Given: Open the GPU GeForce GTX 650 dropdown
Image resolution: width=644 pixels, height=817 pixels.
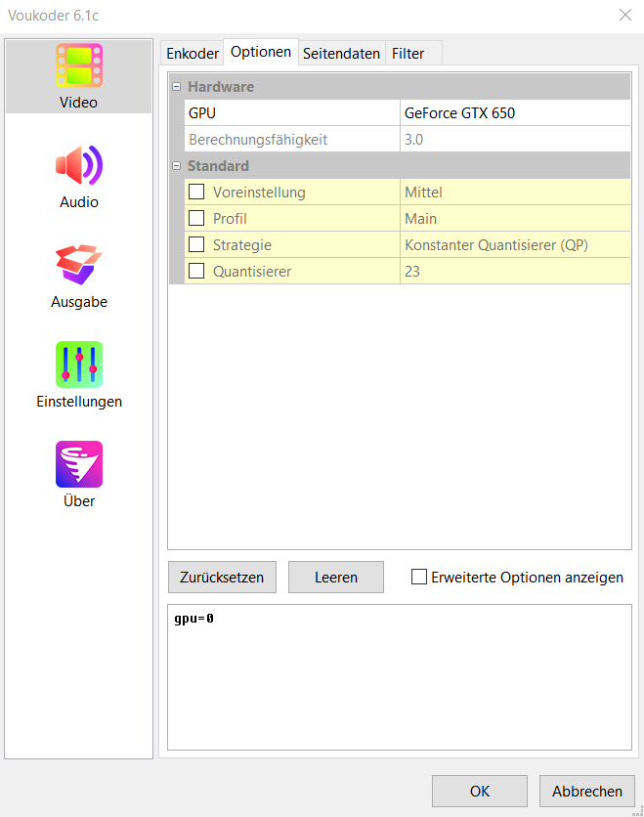Looking at the screenshot, I should [515, 113].
